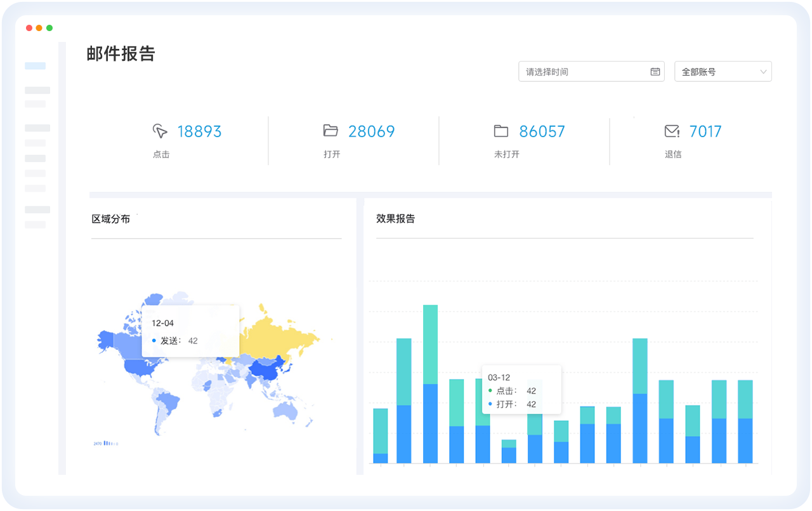Click the tallest bar in 效果报告 chart

(x=430, y=383)
